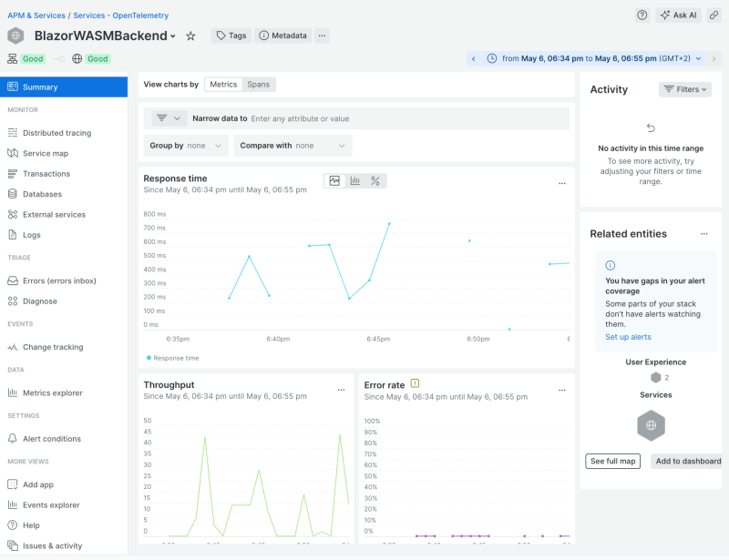Click the See full map button
729x560 pixels.
[x=612, y=462]
